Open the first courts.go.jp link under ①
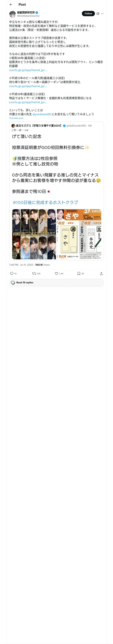 pyautogui.click(x=28, y=70)
